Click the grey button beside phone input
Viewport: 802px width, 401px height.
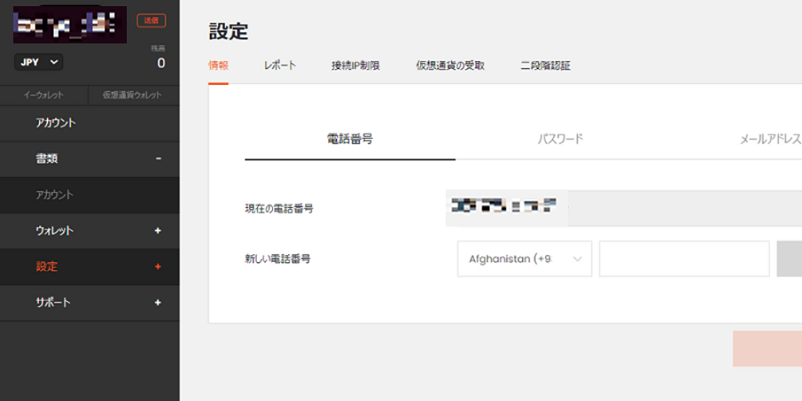(x=789, y=259)
